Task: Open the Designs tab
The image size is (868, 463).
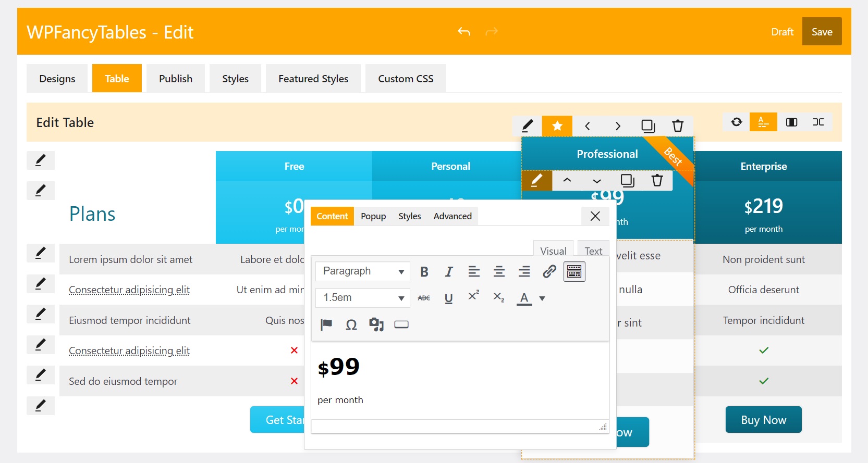Action: tap(57, 79)
